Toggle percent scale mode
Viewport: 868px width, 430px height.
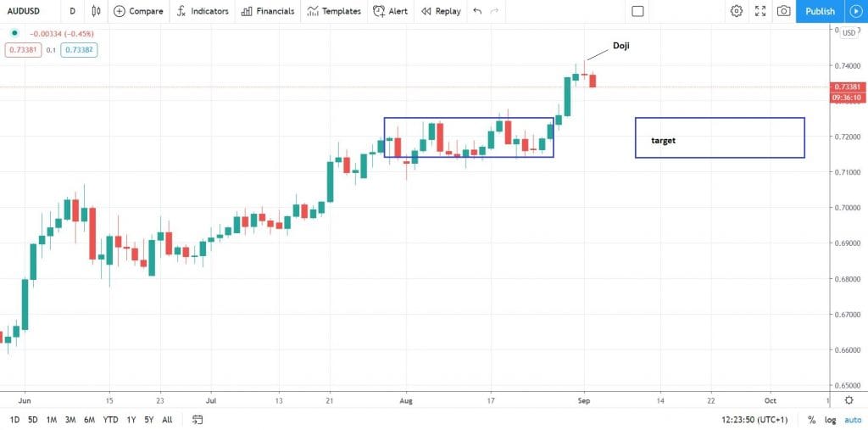point(811,420)
